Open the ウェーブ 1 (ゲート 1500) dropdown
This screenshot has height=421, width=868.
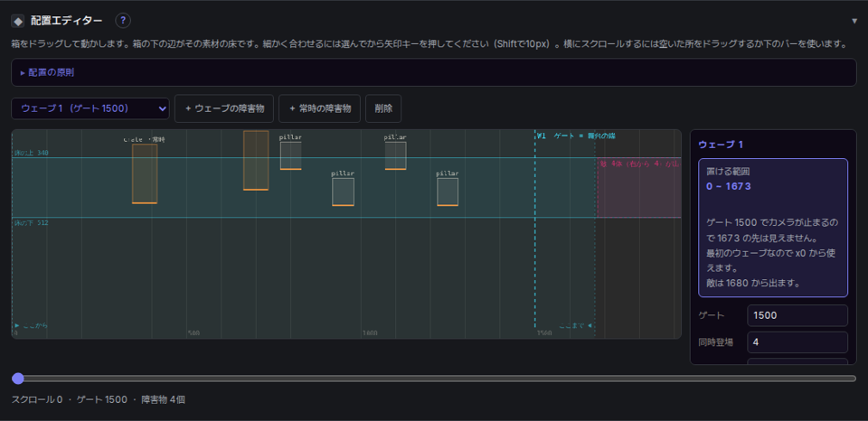click(x=90, y=108)
